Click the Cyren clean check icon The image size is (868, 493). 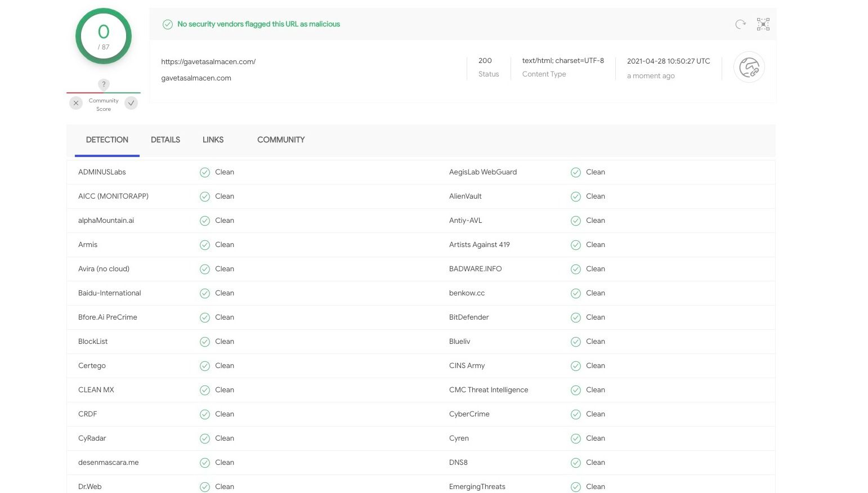[x=576, y=439]
